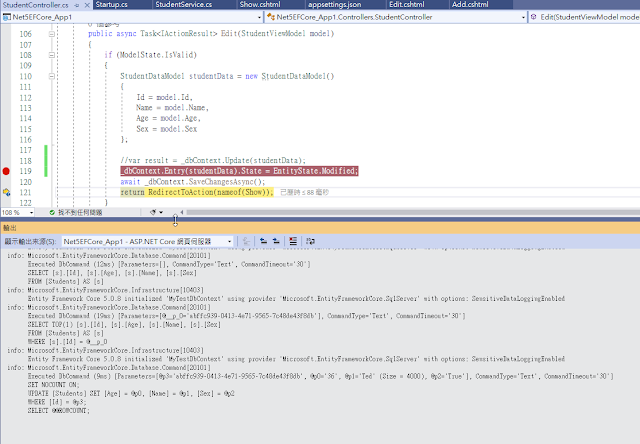Screen dimensions: 640x444
Task: Switch to the Show.cshtml tab
Action: click(260, 4)
